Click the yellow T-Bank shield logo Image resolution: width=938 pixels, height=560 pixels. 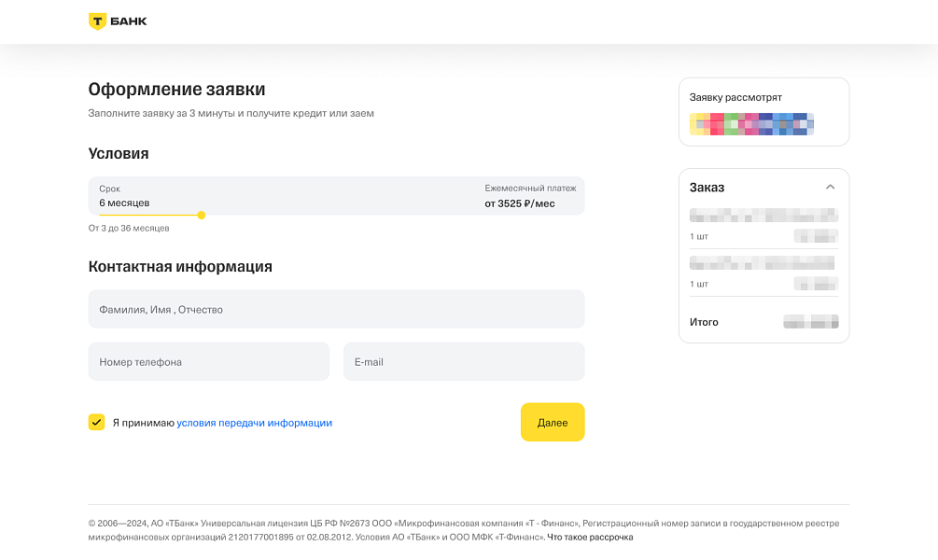(97, 21)
